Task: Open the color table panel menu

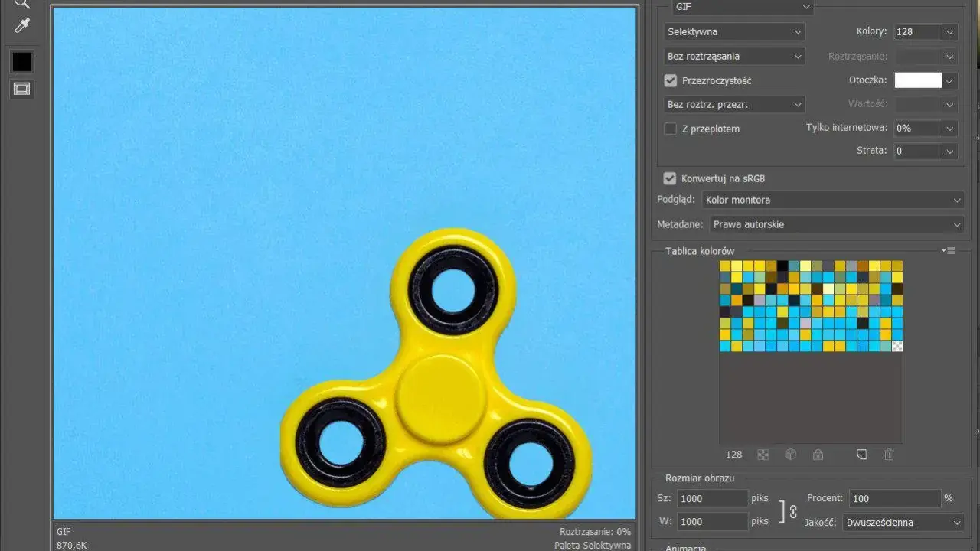Action: point(949,250)
